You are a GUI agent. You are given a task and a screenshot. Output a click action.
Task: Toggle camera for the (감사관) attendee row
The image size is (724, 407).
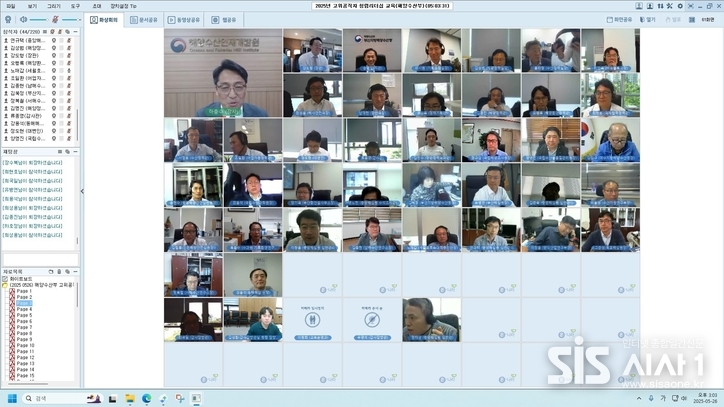point(54,116)
